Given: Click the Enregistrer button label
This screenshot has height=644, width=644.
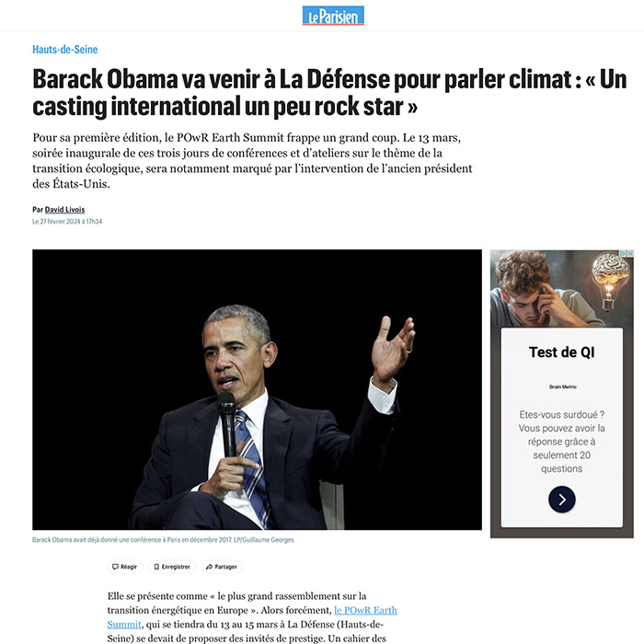Looking at the screenshot, I should [176, 567].
